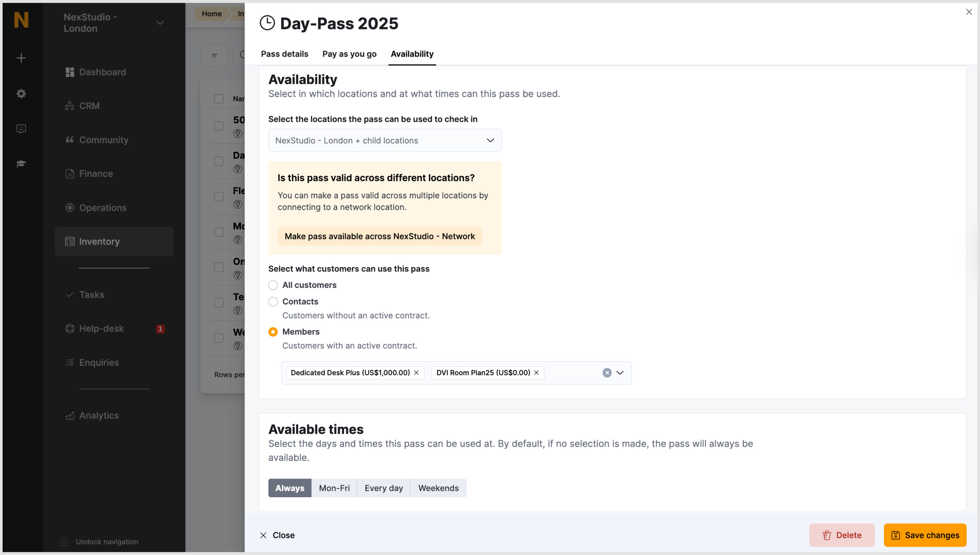Check the first row checkbox in inventory list

pos(219,126)
